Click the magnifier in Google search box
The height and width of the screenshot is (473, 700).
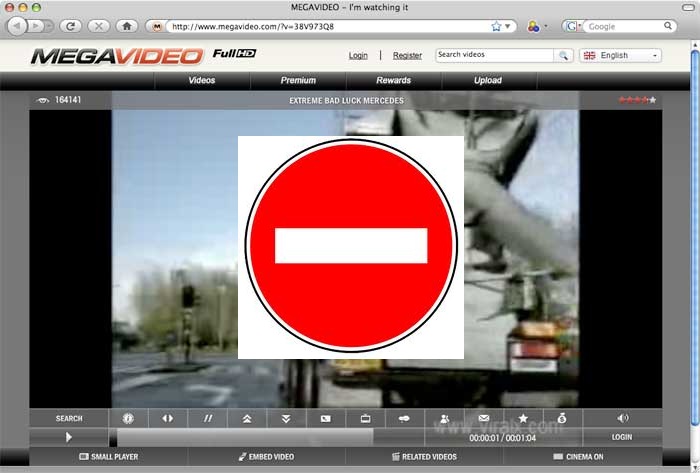click(x=667, y=26)
